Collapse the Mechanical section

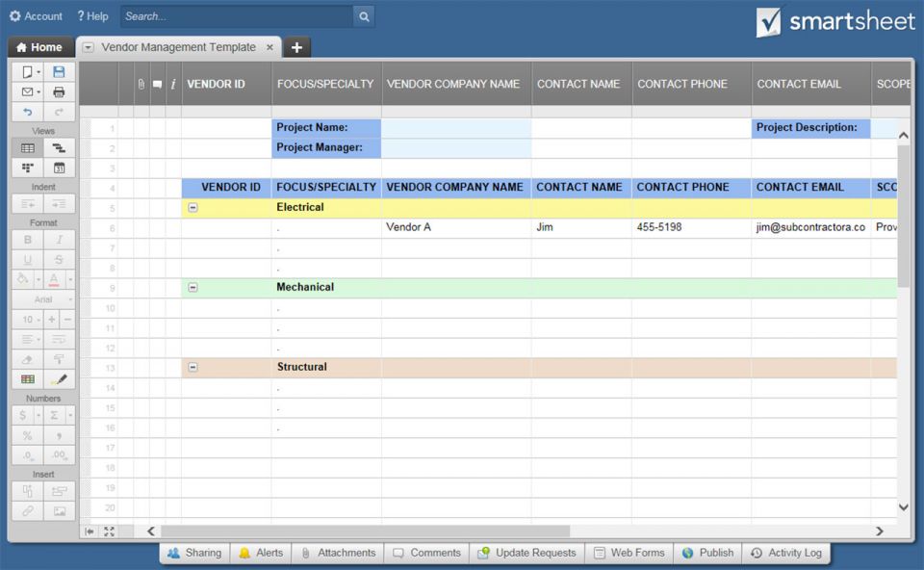(192, 288)
